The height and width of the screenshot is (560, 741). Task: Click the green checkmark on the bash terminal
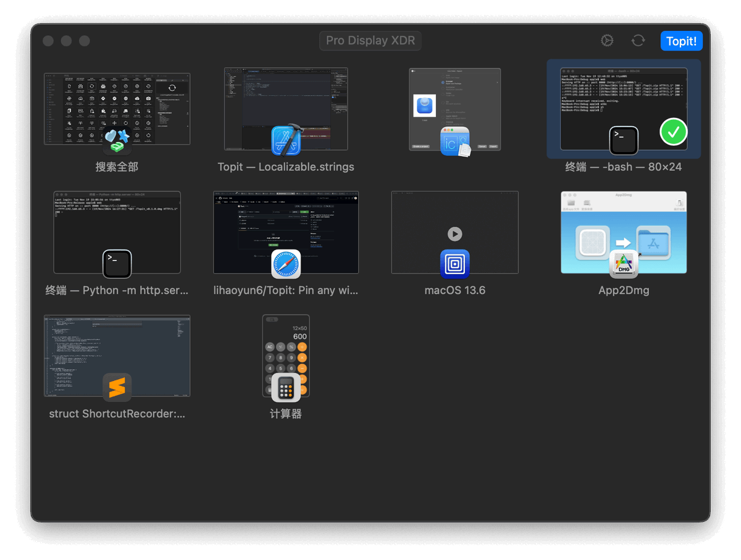pos(673,132)
